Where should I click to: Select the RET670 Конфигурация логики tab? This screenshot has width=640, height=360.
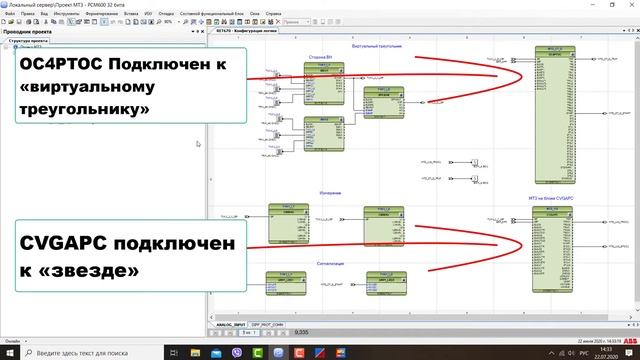(246, 31)
